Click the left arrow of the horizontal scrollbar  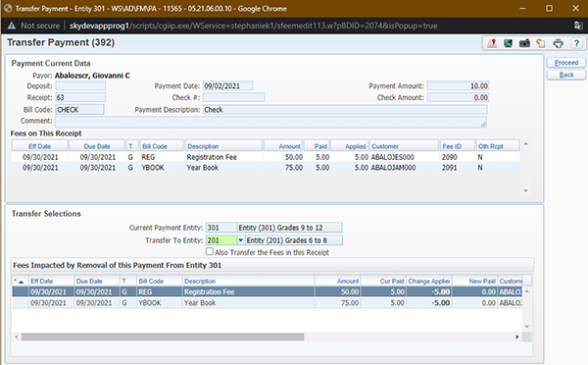click(16, 337)
